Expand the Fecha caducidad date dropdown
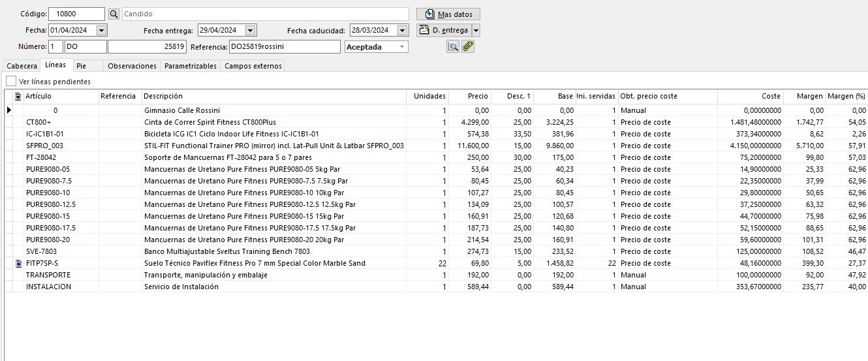 click(x=403, y=30)
